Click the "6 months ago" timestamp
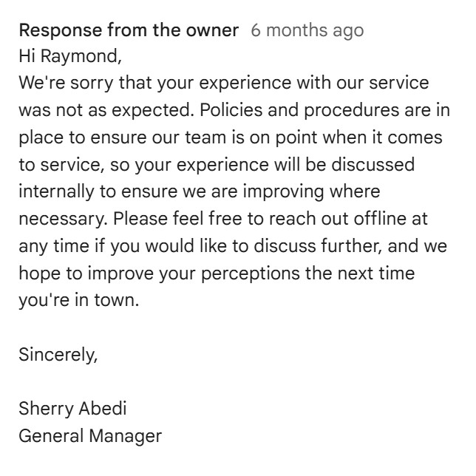476x476 pixels. click(307, 30)
